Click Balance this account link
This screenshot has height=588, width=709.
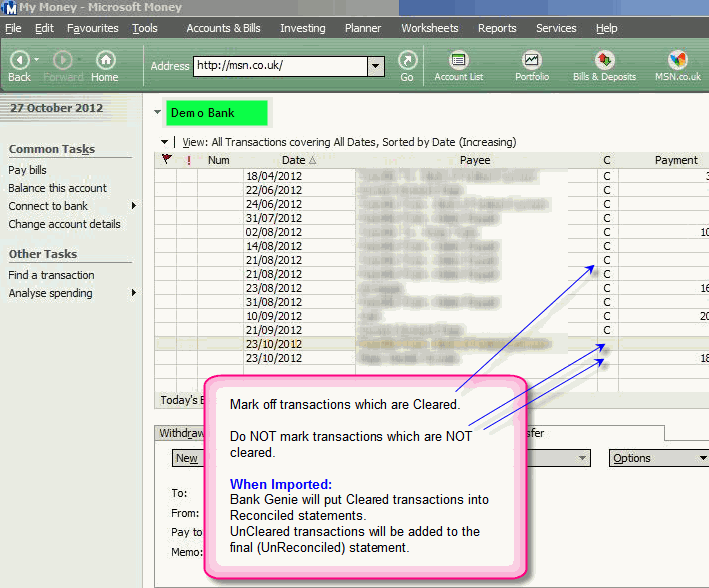(x=57, y=188)
